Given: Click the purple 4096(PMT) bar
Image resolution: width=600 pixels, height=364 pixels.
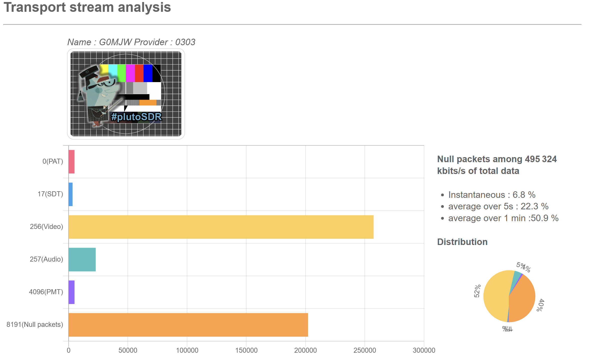Looking at the screenshot, I should 72,292.
